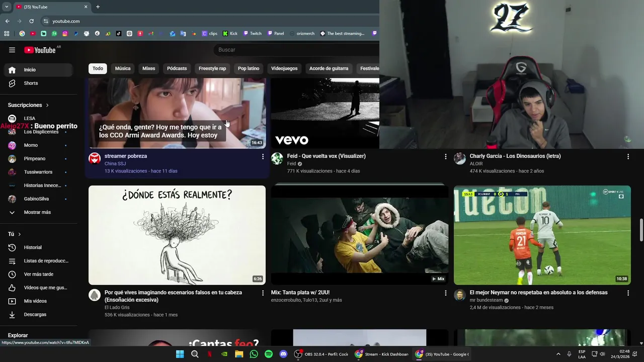Open Discord from the taskbar
The image size is (644, 362).
coord(283,354)
